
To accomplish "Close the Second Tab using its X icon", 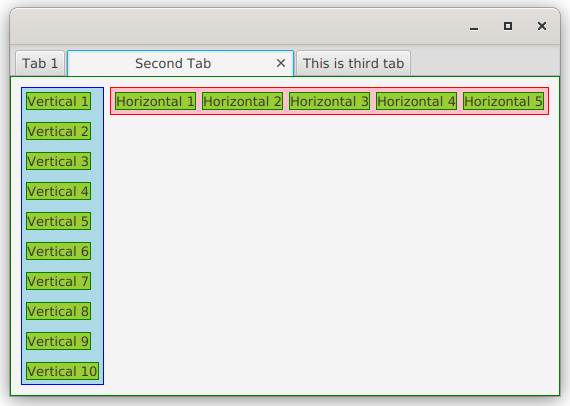I will [x=281, y=63].
